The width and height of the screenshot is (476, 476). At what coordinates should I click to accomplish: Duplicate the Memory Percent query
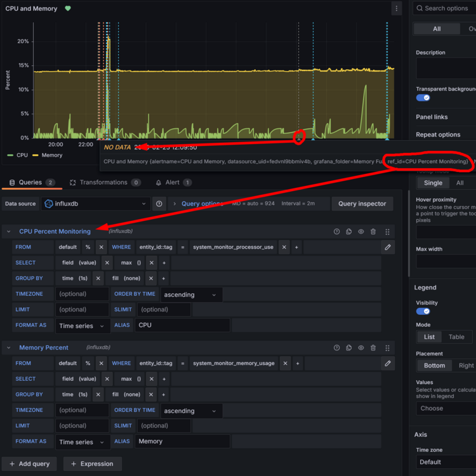coord(349,348)
